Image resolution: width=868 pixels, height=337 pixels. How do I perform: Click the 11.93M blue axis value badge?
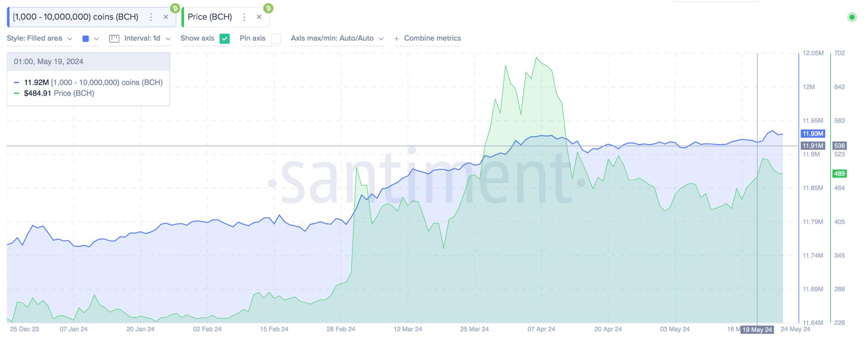point(813,134)
